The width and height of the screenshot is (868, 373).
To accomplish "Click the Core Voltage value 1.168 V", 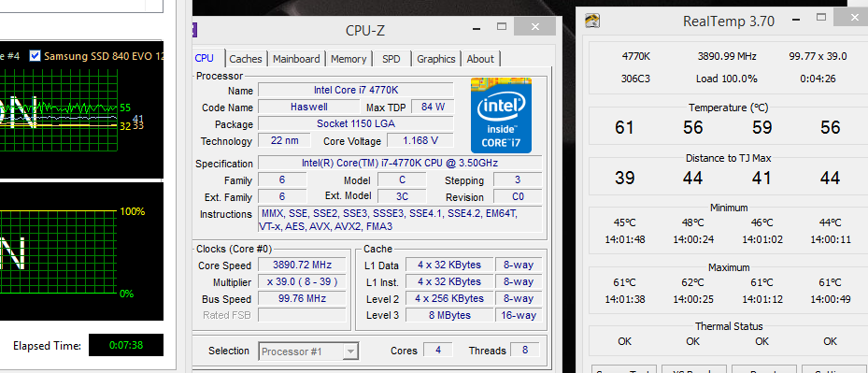I will 420,140.
